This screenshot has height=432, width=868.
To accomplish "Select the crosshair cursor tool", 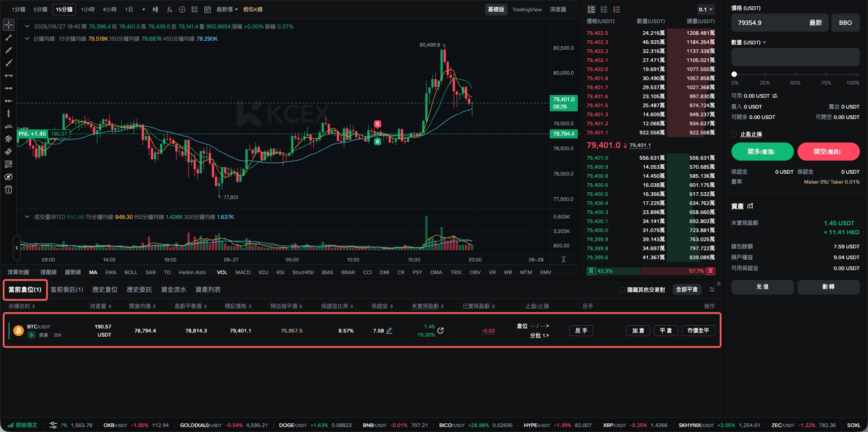I will (9, 25).
